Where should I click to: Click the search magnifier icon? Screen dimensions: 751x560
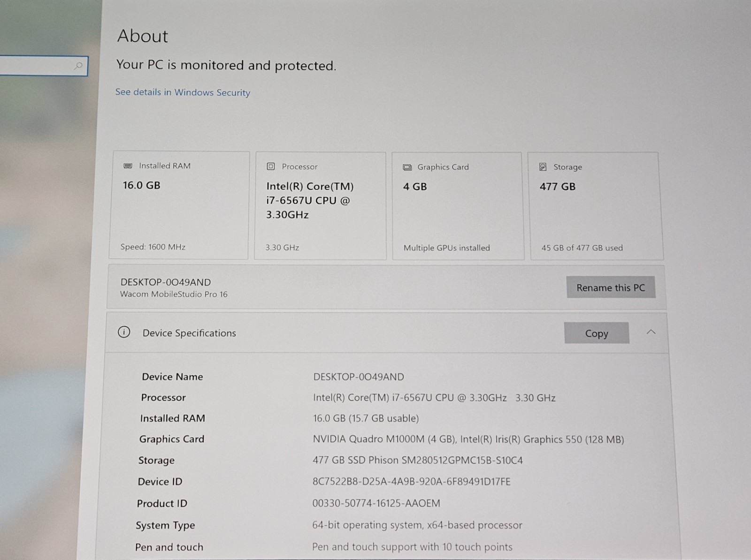click(x=78, y=66)
